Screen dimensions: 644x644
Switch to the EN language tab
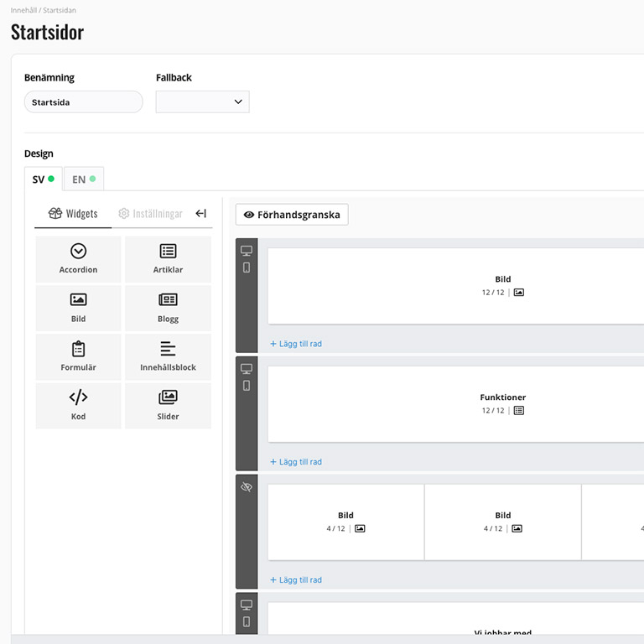pyautogui.click(x=84, y=179)
